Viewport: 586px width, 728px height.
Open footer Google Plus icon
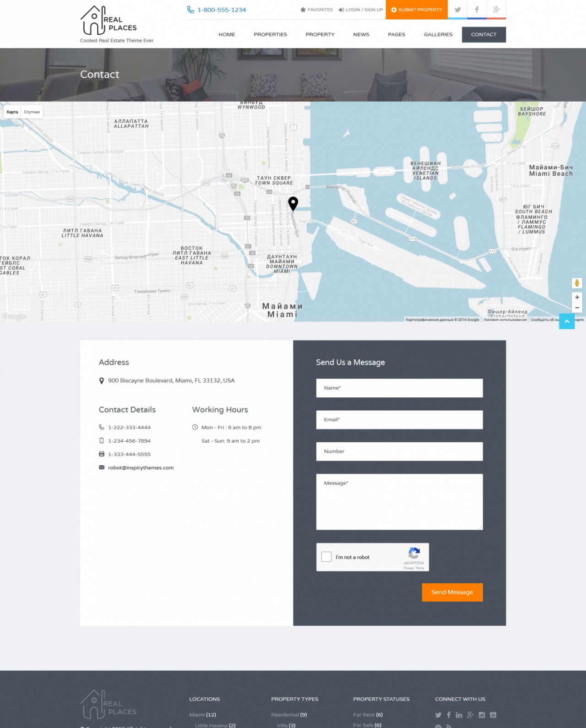[470, 715]
